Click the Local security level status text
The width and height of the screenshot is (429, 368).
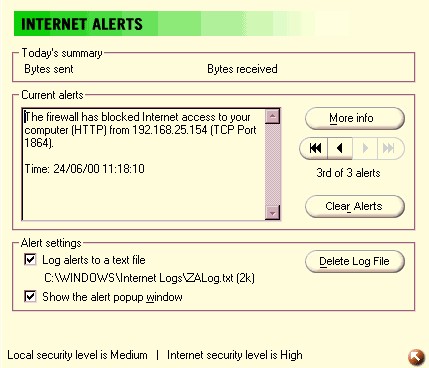click(77, 355)
